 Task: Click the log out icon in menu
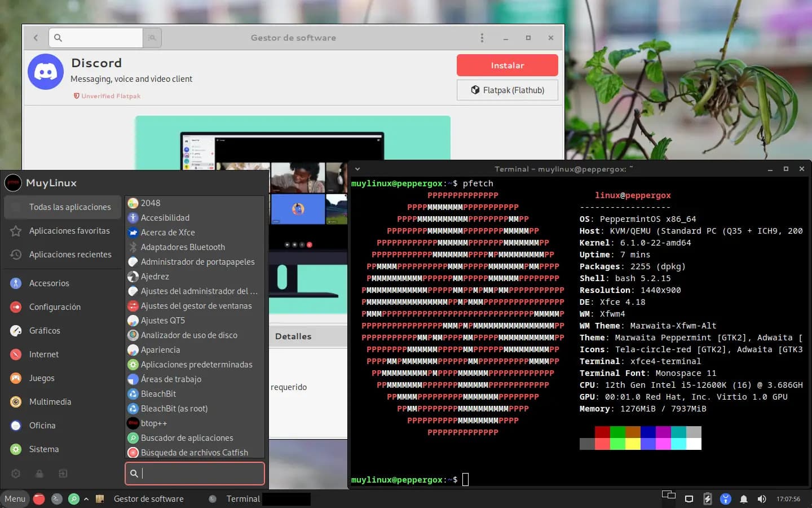[x=63, y=474]
